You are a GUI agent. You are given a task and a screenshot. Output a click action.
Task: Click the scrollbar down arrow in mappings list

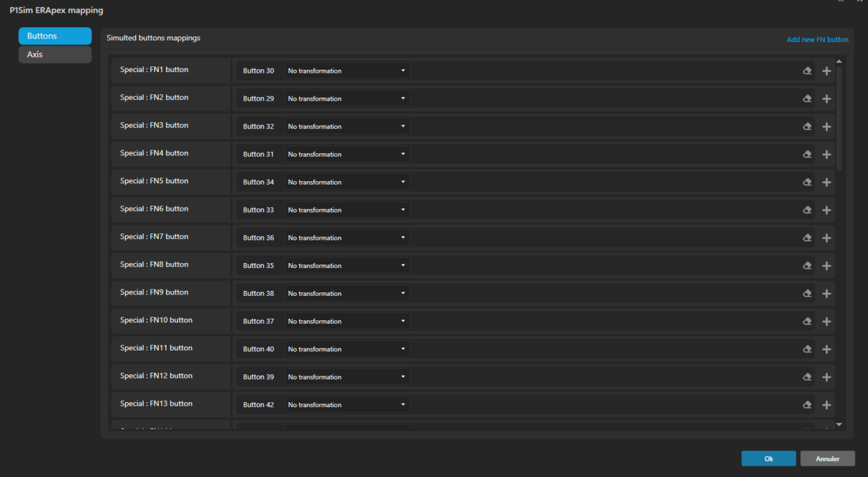tap(839, 424)
